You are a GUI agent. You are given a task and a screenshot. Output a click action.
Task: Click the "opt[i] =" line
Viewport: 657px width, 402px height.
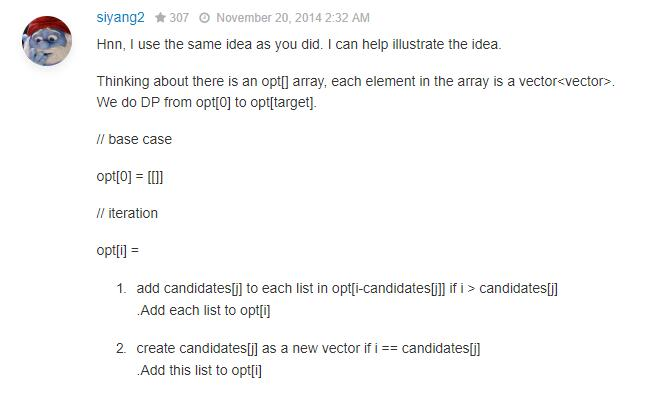(118, 250)
